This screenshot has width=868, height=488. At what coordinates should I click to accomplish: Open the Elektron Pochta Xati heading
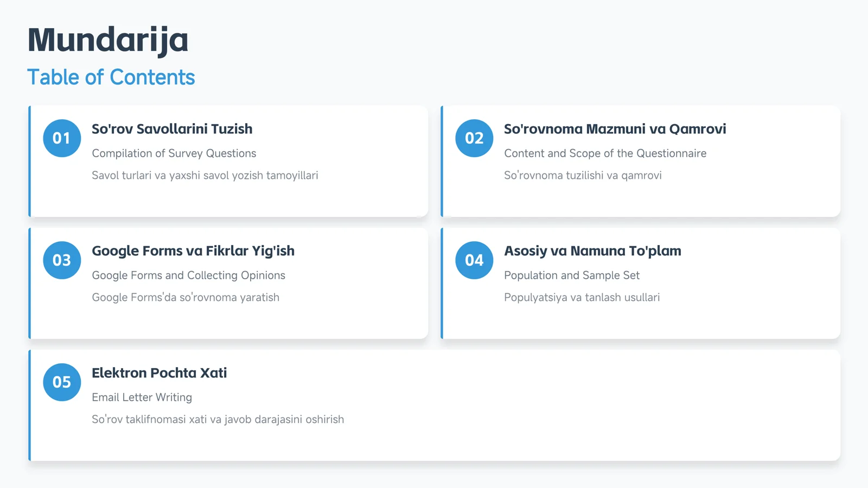click(x=159, y=373)
